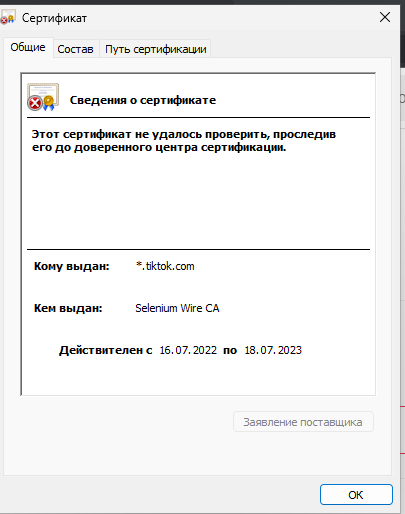Click the small certificate icon in title bar
The image size is (405, 514).
pos(8,17)
